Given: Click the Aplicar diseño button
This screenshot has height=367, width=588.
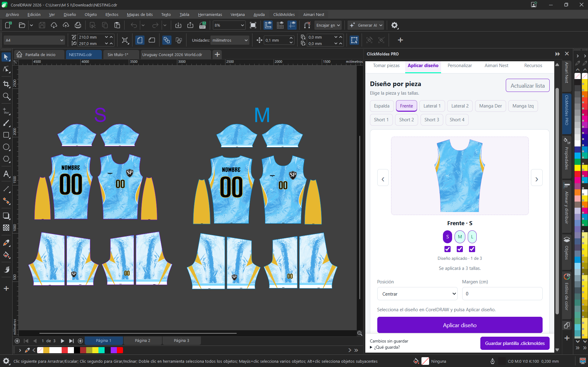Looking at the screenshot, I should [460, 325].
